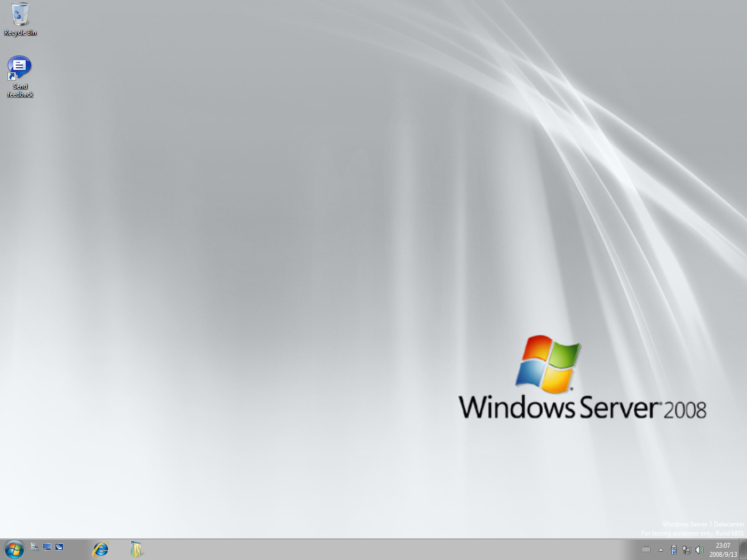Select the Send feedback shortcut
The width and height of the screenshot is (747, 560).
click(20, 77)
